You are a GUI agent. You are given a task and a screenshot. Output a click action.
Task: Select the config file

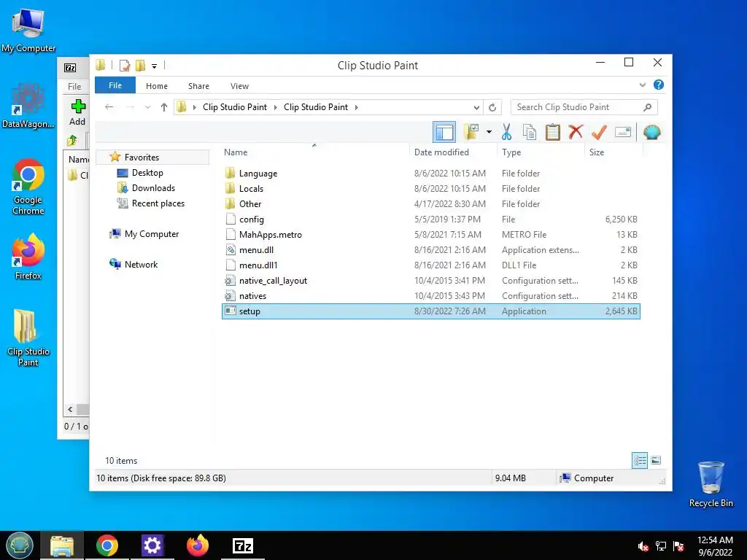pos(430,219)
